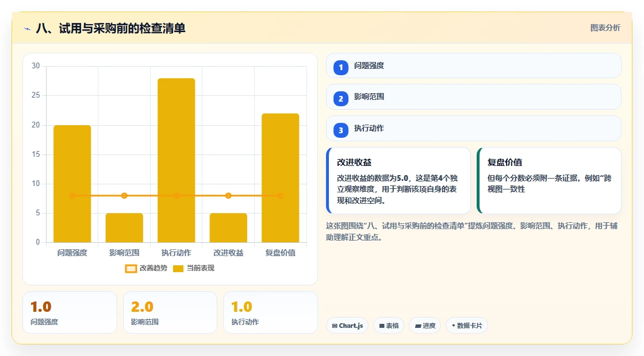Click the 1.0 执行动作 stat card
Screen dimensions: 644x356
point(270,312)
